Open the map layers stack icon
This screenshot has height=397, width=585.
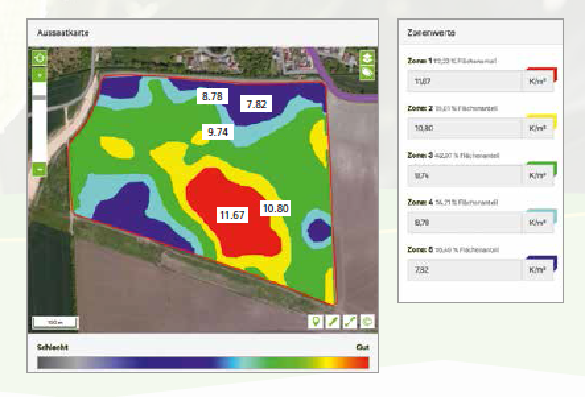pos(367,57)
